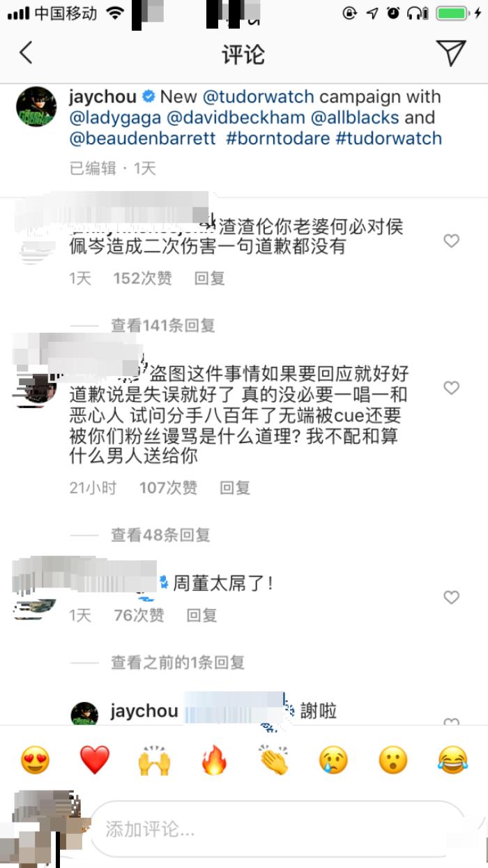Tap the back arrow in header
Image resolution: width=488 pixels, height=868 pixels.
coord(26,53)
